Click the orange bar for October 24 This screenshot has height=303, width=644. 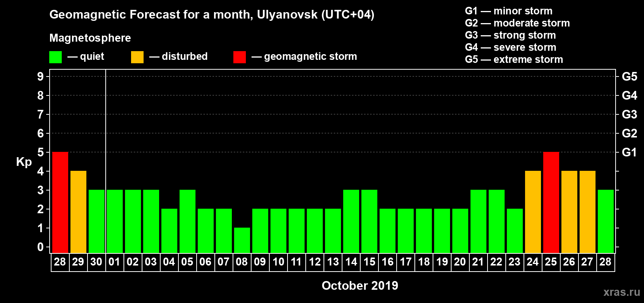click(x=533, y=212)
